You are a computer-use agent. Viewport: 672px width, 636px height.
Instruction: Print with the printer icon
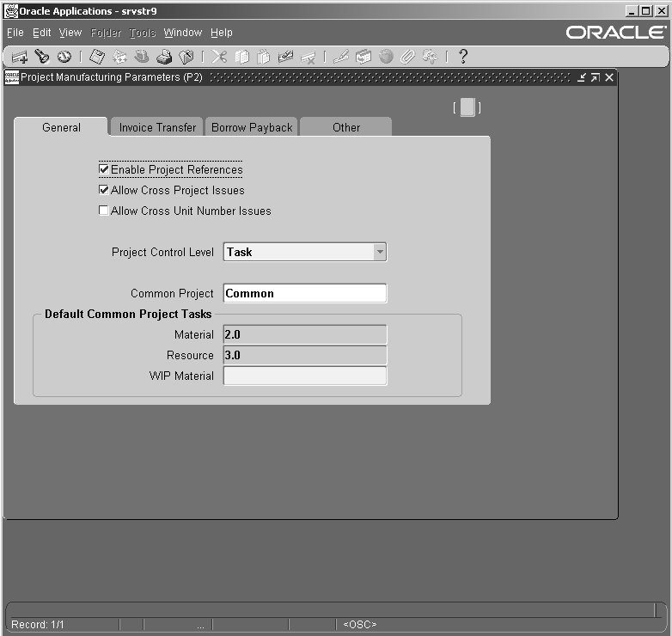click(x=164, y=57)
